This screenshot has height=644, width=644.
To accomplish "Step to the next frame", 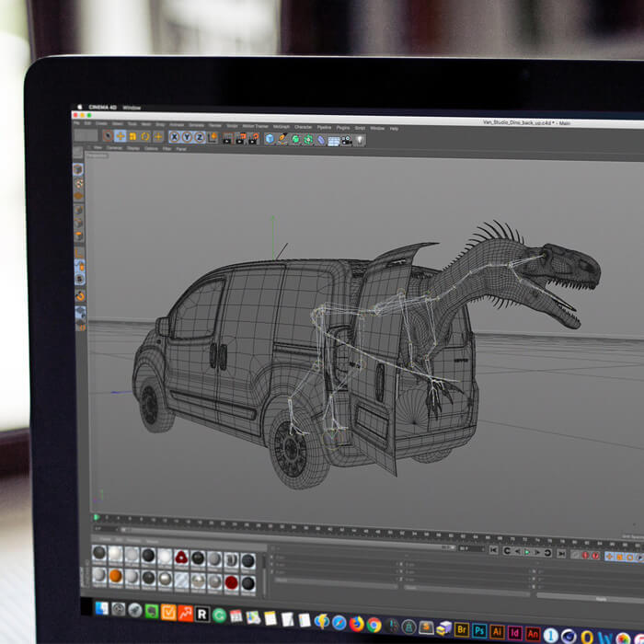I will tap(536, 552).
